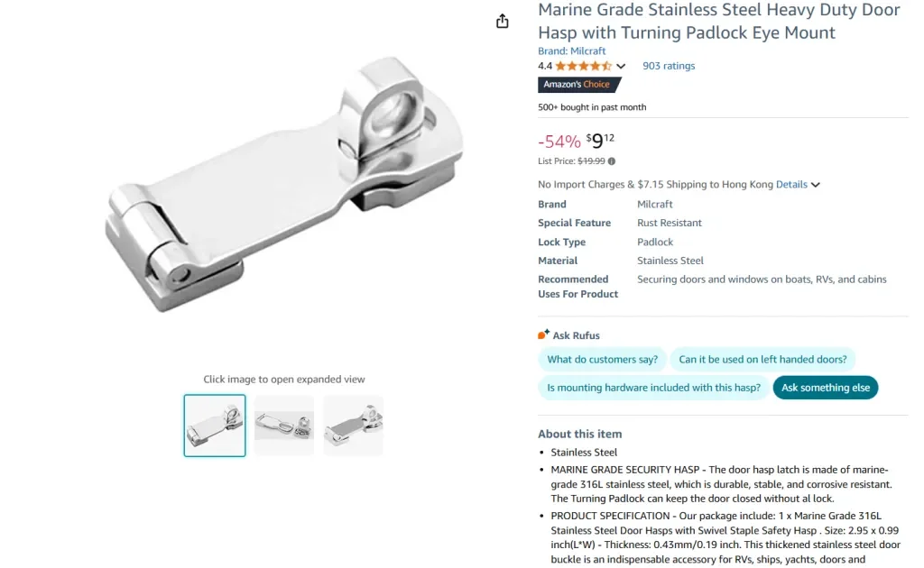Viewport: 924px width, 568px height.
Task: Click the star rating icons
Action: (583, 66)
